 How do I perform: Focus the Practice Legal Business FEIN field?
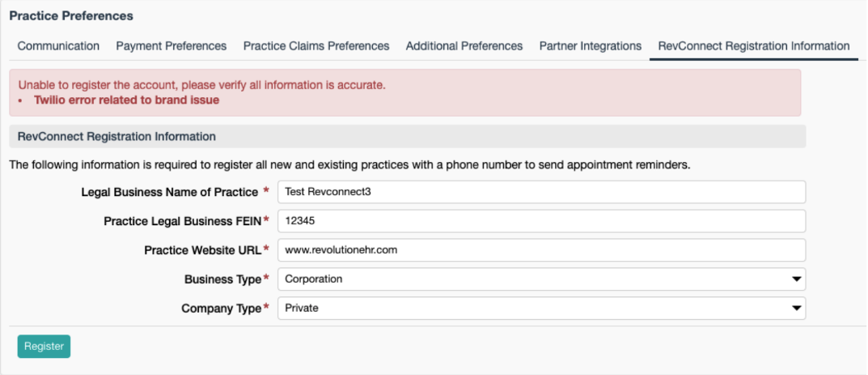click(x=541, y=221)
